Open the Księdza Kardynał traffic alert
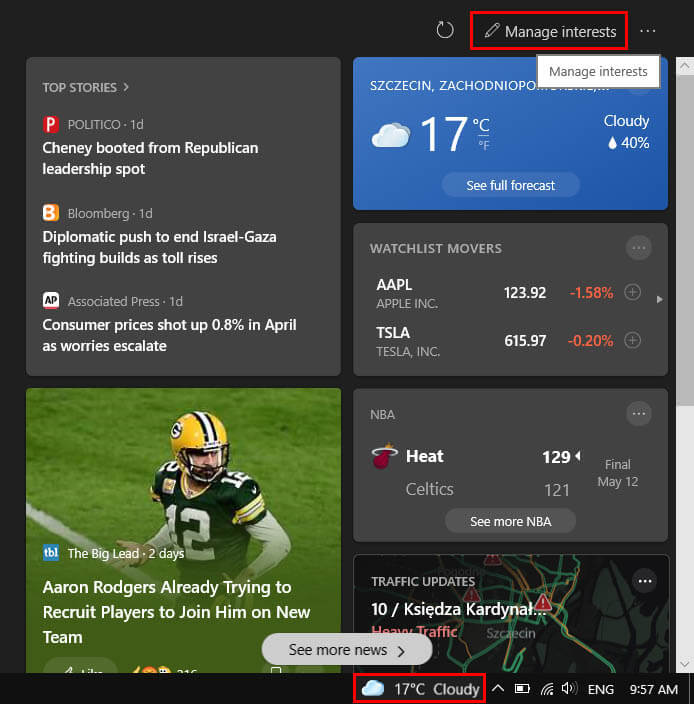The image size is (694, 704). click(x=459, y=609)
